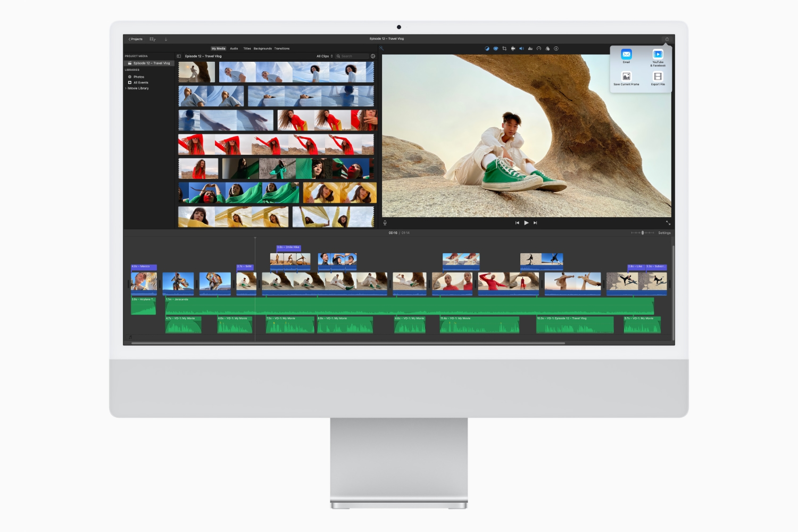This screenshot has width=798, height=532.
Task: Open clip filter and audio effects
Action: pos(547,48)
